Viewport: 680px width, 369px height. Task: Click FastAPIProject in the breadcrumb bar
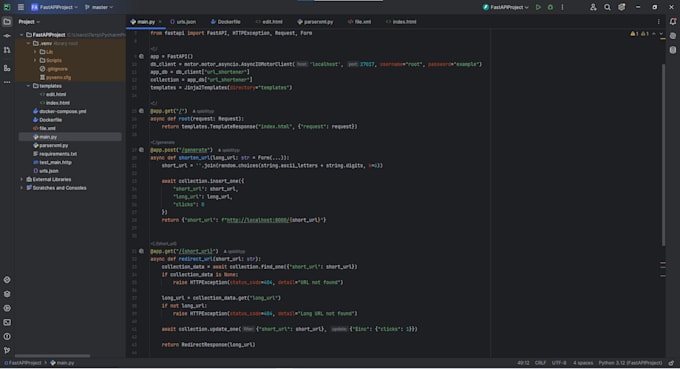coord(23,363)
